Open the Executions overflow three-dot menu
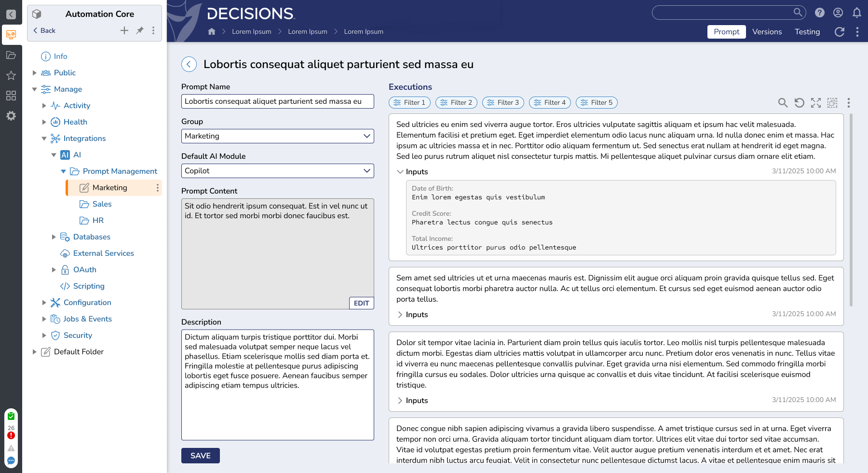Viewport: 868px width, 473px height. pos(848,102)
